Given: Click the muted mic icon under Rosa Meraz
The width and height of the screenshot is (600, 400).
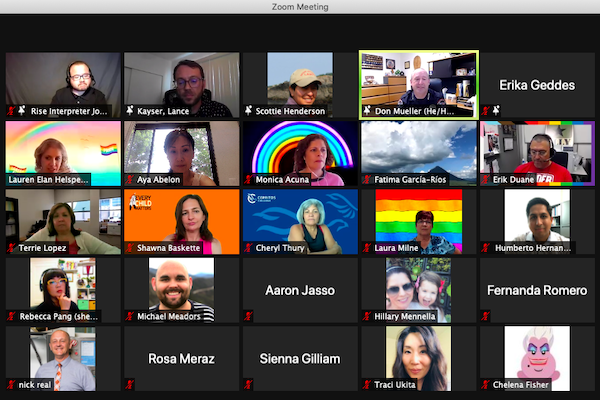Looking at the screenshot, I should (x=130, y=384).
